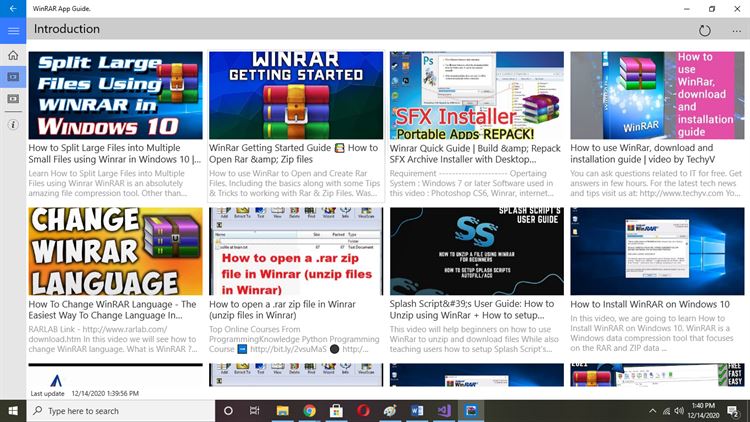The height and width of the screenshot is (422, 750).
Task: Select the highlighted Introduction video sidebar icon
Action: coord(13,77)
